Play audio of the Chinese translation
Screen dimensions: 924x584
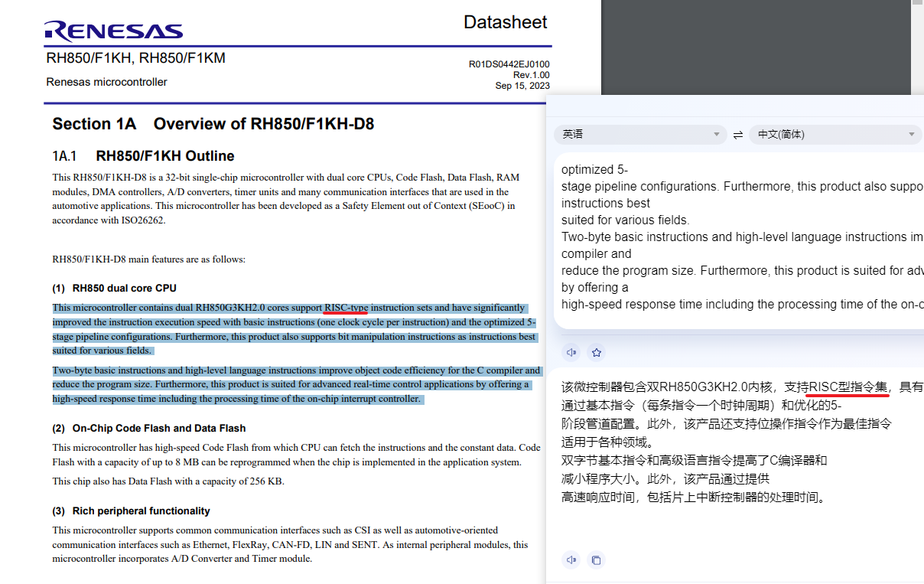pyautogui.click(x=571, y=560)
